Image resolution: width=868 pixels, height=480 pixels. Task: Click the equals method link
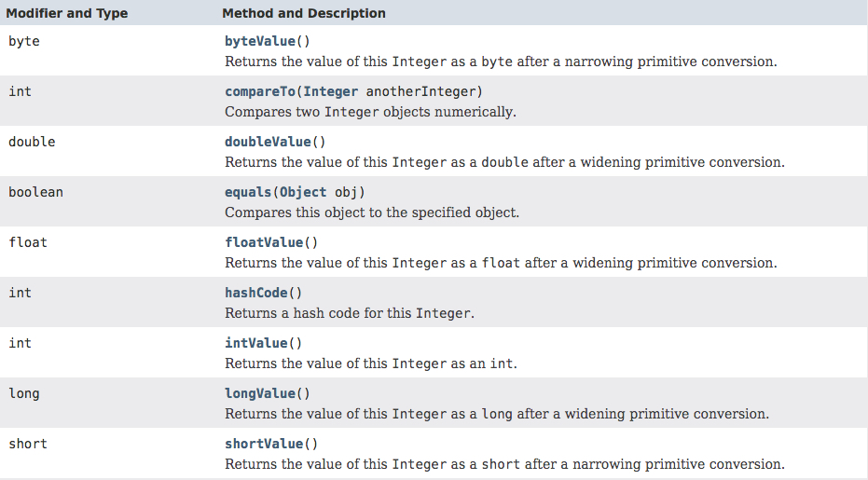(248, 192)
